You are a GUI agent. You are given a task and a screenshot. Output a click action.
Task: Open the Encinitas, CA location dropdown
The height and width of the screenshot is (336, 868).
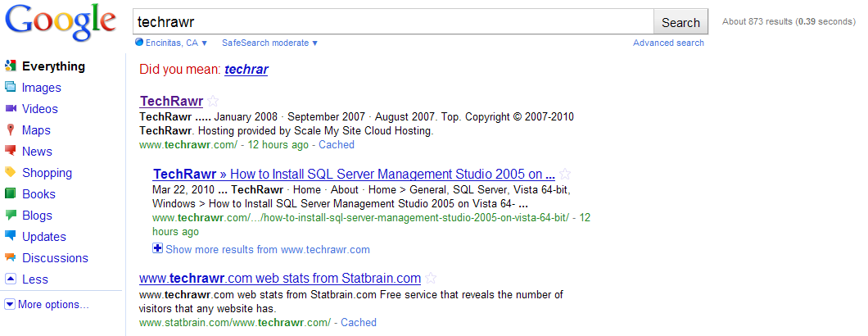[176, 43]
